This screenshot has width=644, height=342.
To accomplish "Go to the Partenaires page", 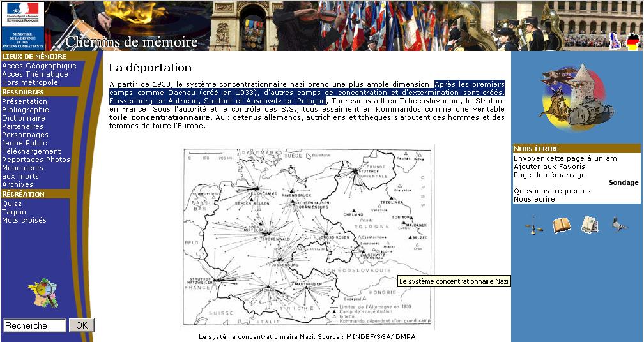I will pyautogui.click(x=22, y=126).
